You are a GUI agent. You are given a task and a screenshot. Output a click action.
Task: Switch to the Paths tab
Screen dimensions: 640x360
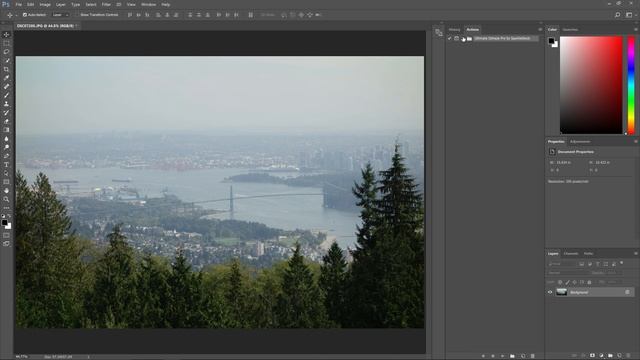pos(588,253)
